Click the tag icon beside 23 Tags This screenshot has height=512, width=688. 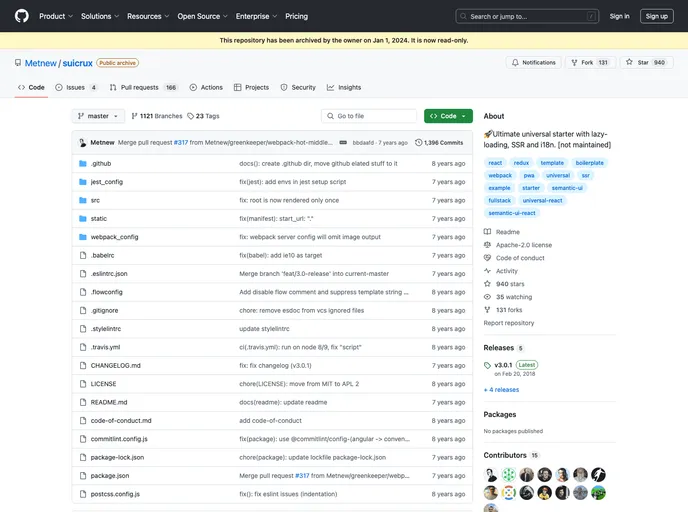(190, 116)
